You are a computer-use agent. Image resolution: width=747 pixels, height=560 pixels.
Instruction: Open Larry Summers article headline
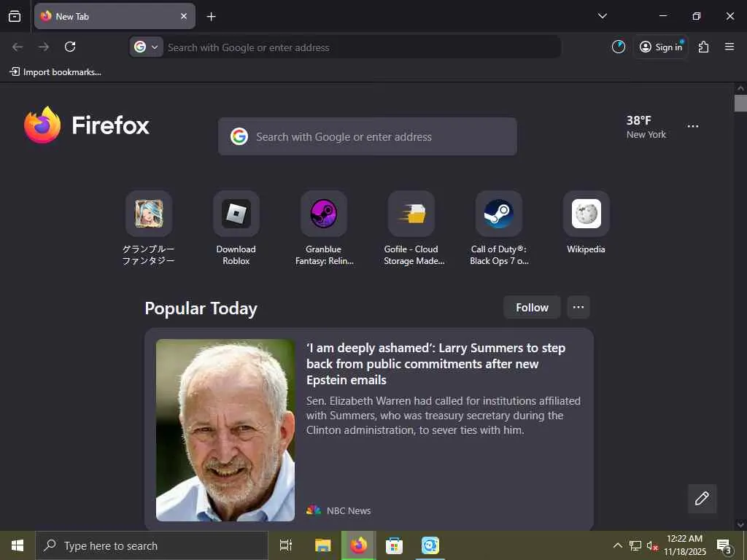tap(436, 364)
